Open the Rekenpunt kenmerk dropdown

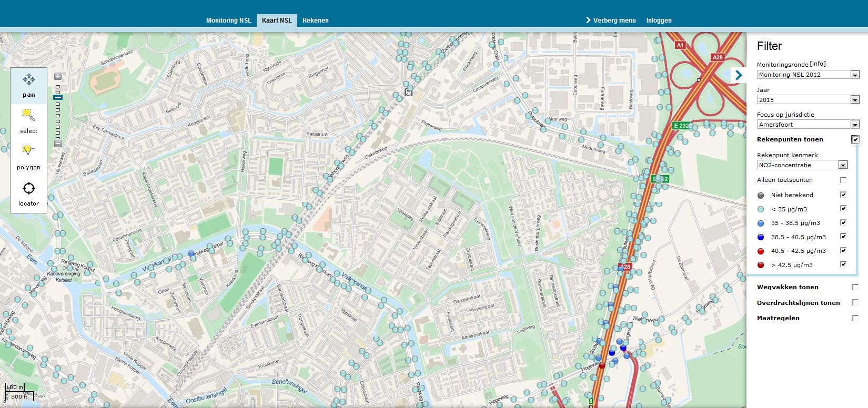(x=802, y=165)
